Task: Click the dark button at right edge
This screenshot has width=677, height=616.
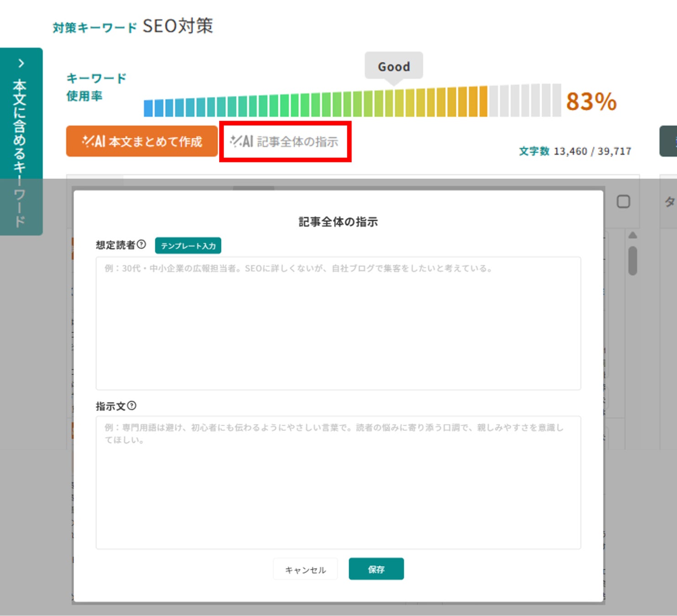Action: (x=670, y=141)
